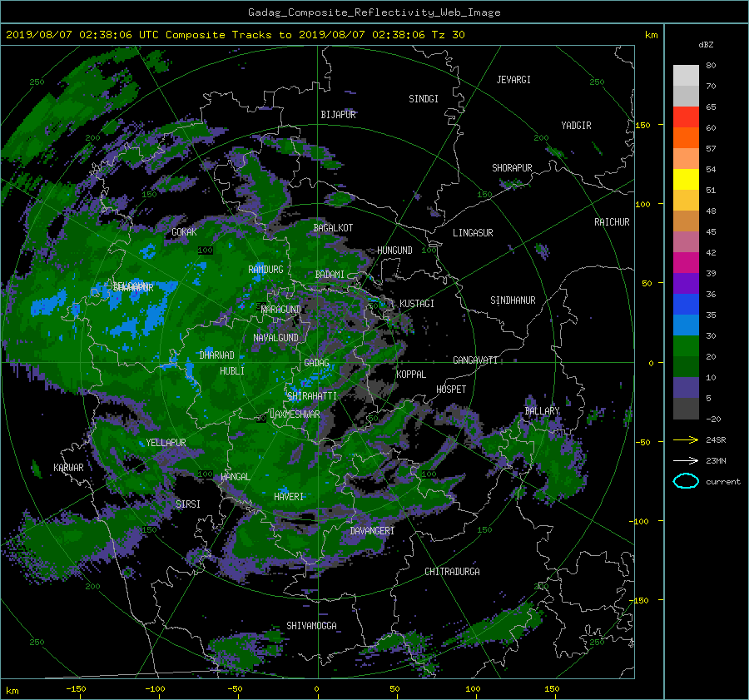Click the KUSTAGI city label
Screen dimensions: 749x700
[417, 304]
